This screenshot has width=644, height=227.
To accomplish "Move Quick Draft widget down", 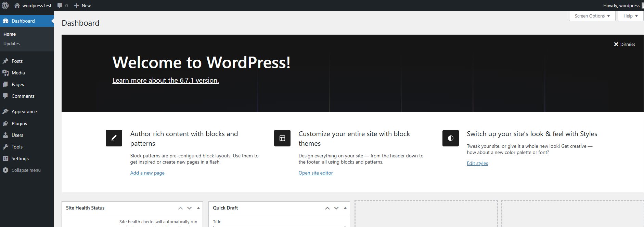I will tap(336, 208).
